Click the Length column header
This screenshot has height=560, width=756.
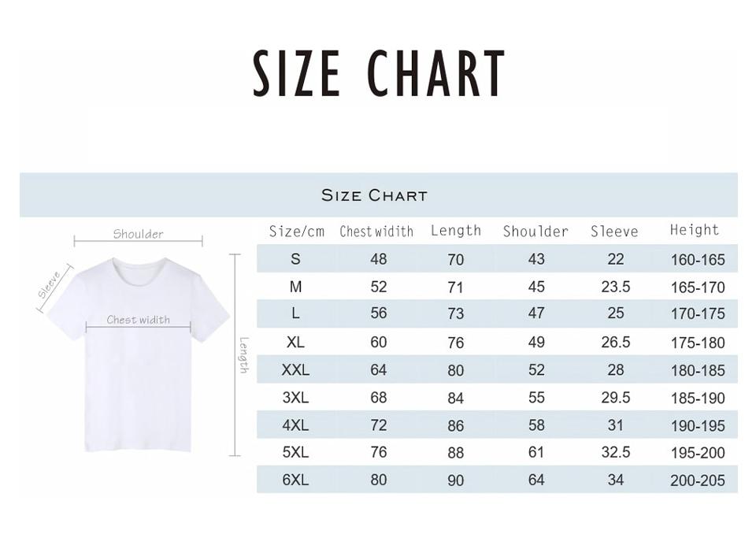(456, 231)
